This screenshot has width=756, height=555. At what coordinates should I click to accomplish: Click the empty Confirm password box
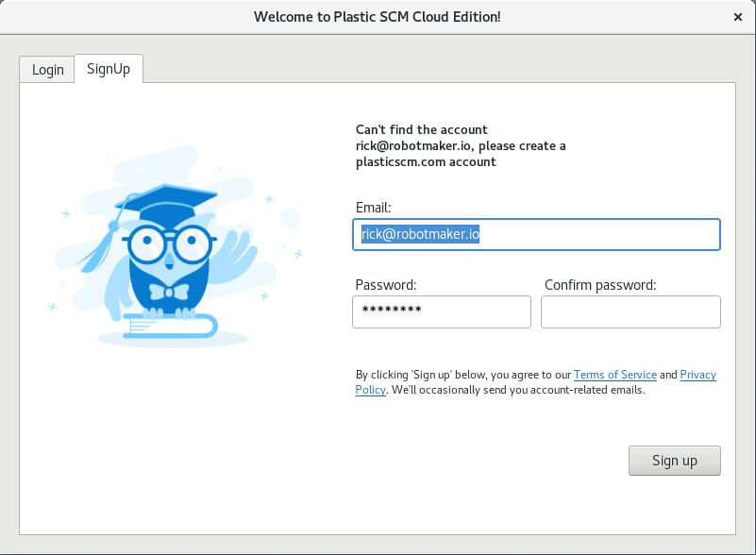(x=630, y=311)
